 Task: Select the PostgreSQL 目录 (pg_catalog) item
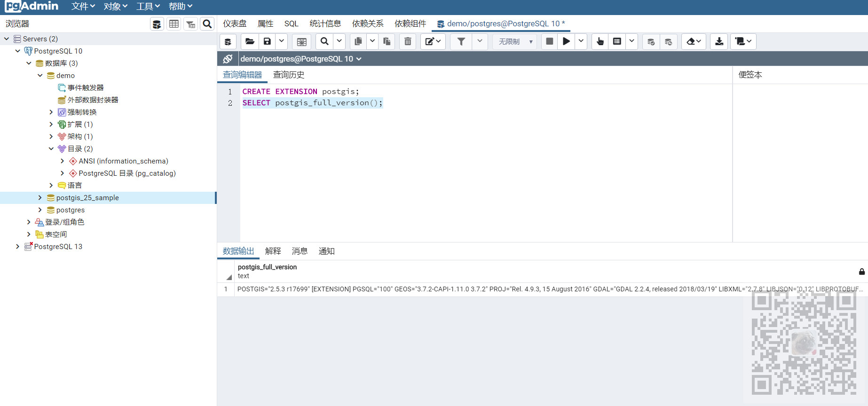click(x=127, y=173)
